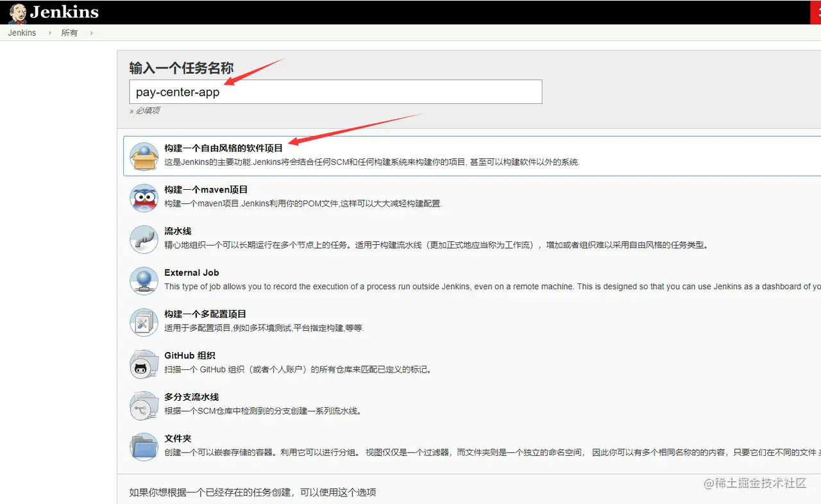Focus the task name input containing pay-center-app
The height and width of the screenshot is (504, 821).
[x=335, y=92]
